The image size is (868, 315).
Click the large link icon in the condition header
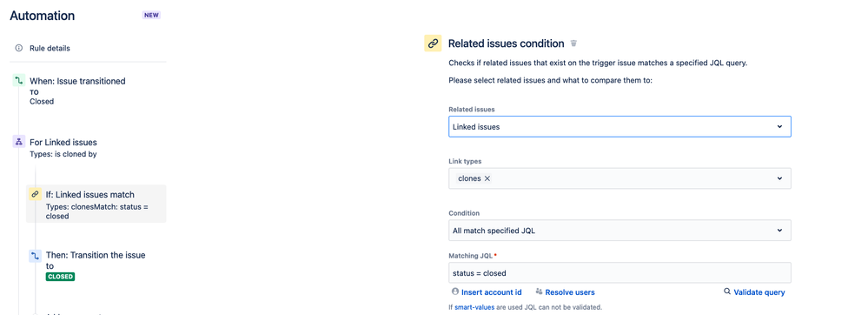tap(433, 44)
